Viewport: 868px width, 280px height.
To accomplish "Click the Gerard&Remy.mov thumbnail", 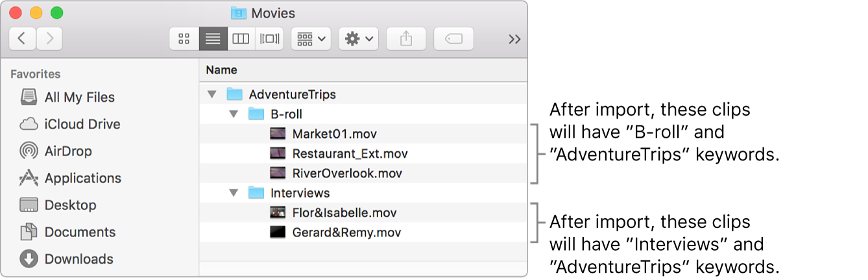I will [x=278, y=232].
